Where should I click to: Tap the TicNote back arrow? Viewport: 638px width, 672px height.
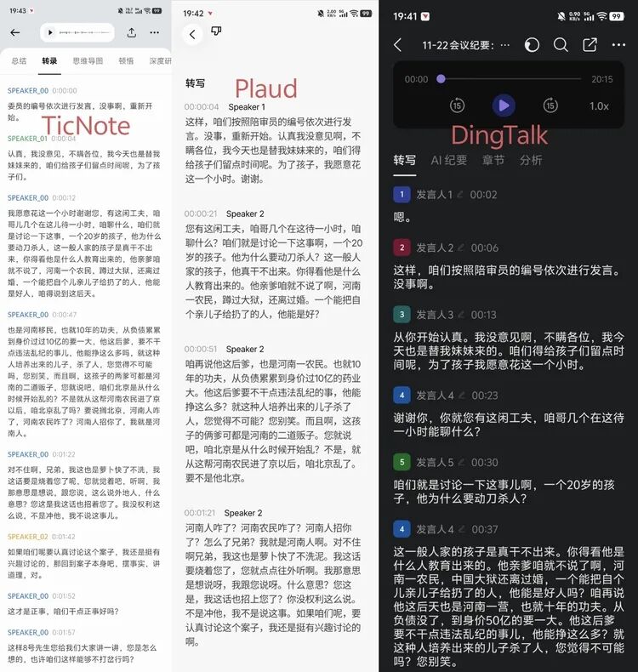[x=15, y=32]
